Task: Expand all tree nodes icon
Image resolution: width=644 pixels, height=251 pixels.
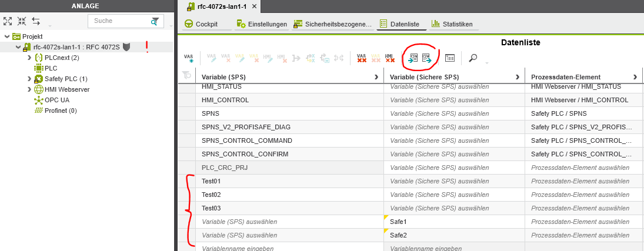Action: [8, 21]
